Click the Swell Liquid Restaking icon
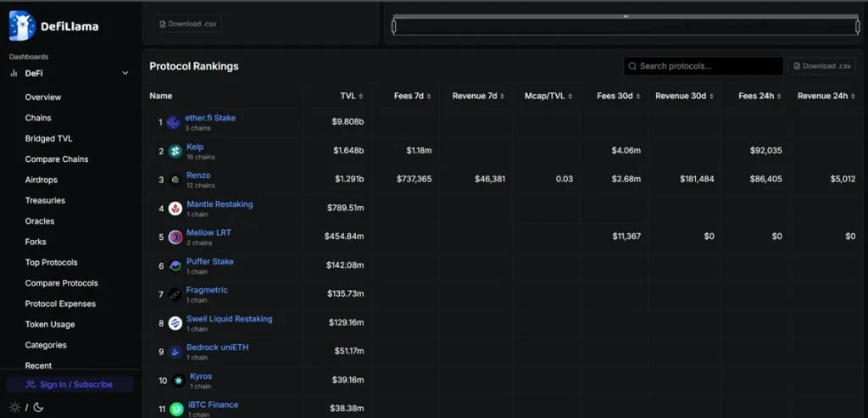868x418 pixels. (x=175, y=323)
